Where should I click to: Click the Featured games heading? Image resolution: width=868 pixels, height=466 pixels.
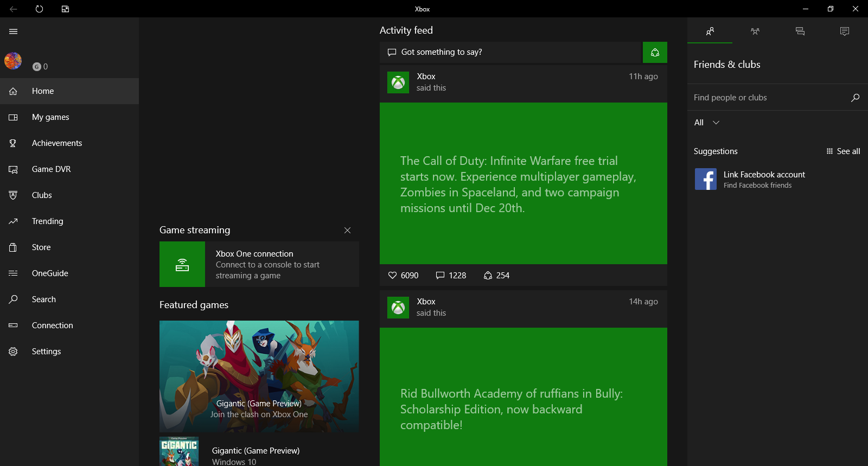(194, 305)
